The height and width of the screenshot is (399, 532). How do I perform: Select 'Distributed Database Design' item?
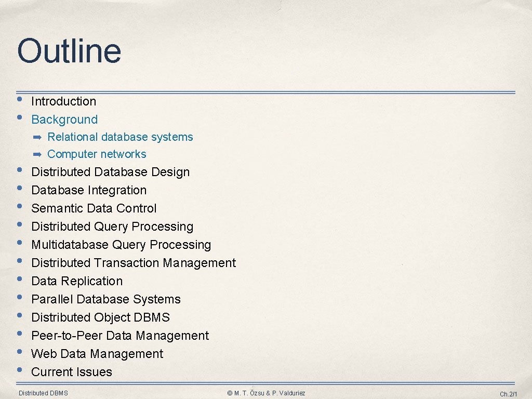[x=110, y=172]
